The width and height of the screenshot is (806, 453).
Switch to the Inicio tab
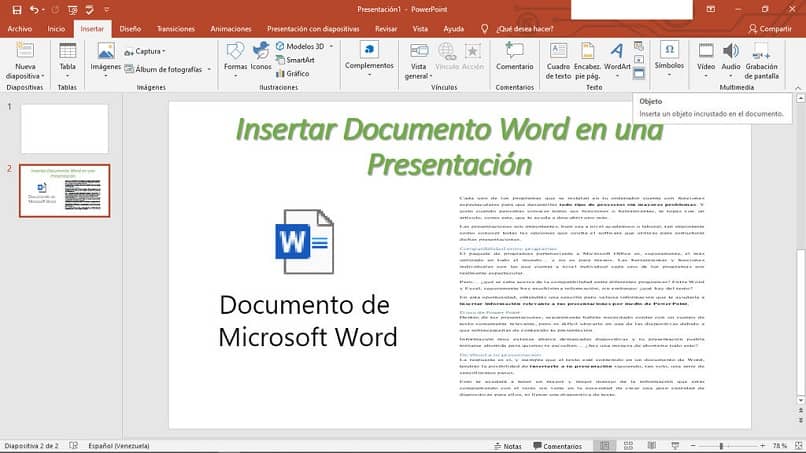56,29
